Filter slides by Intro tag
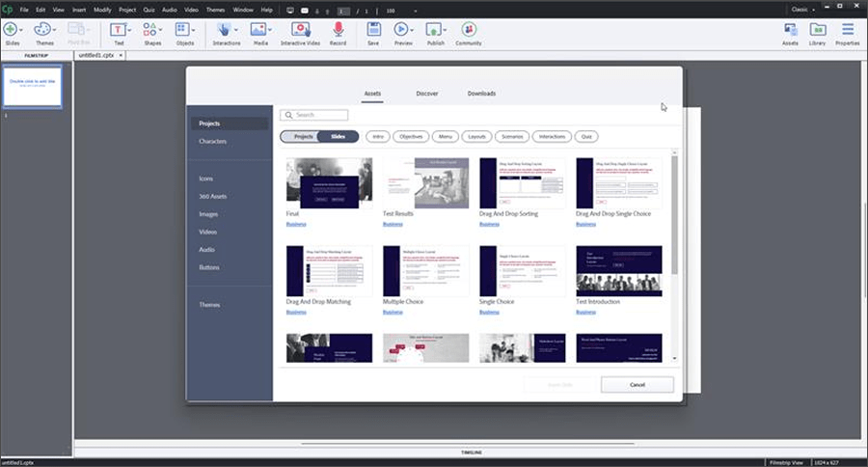The image size is (868, 467). point(377,136)
